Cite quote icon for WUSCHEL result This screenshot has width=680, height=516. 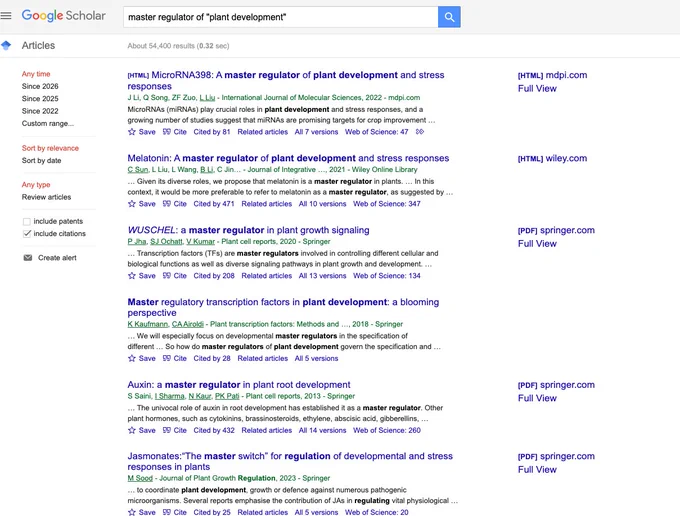click(x=167, y=276)
